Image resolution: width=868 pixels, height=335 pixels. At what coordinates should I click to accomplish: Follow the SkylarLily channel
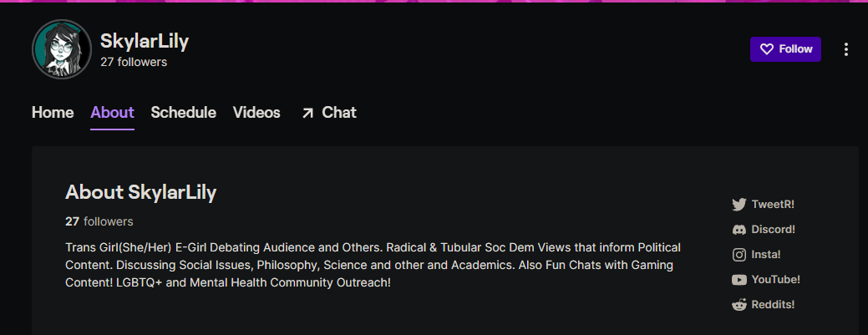785,49
